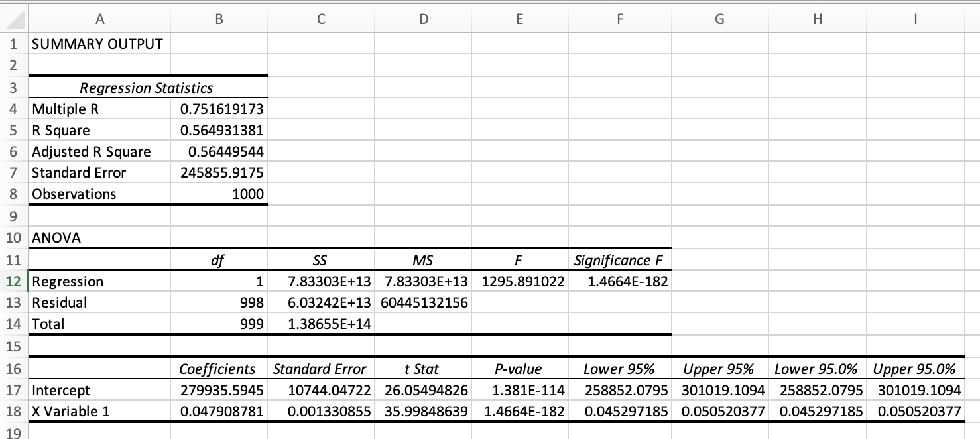The width and height of the screenshot is (980, 439).
Task: Select row 15 header number
Action: click(14, 346)
